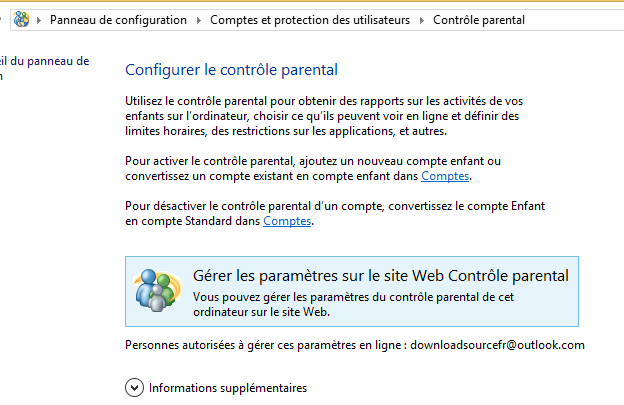
Task: Click the circled chevron beside Informations supplémentaires
Action: point(135,387)
